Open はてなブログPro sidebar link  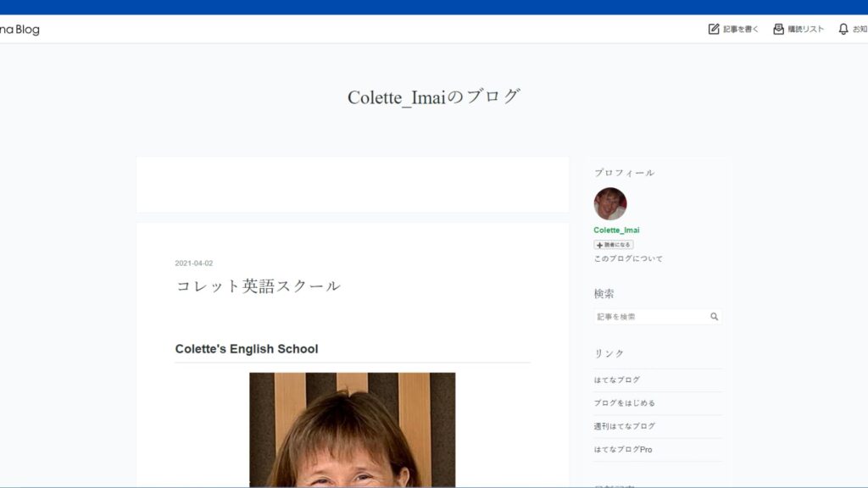pyautogui.click(x=623, y=449)
